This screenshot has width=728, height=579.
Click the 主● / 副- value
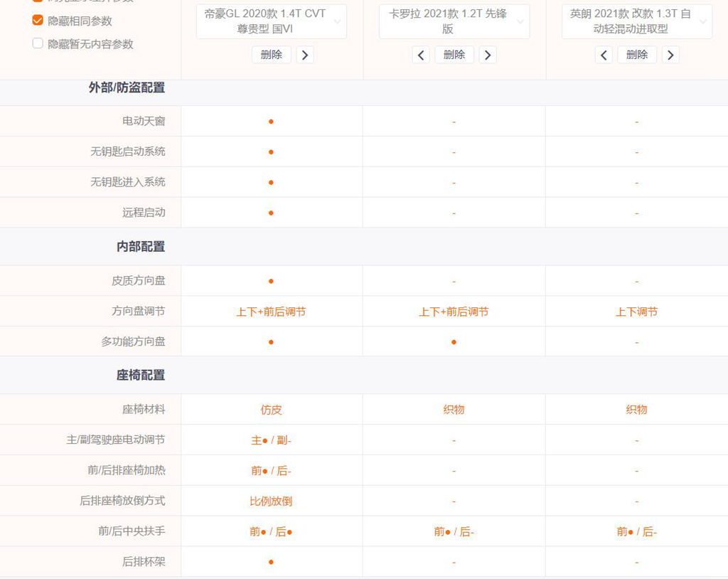coord(271,440)
